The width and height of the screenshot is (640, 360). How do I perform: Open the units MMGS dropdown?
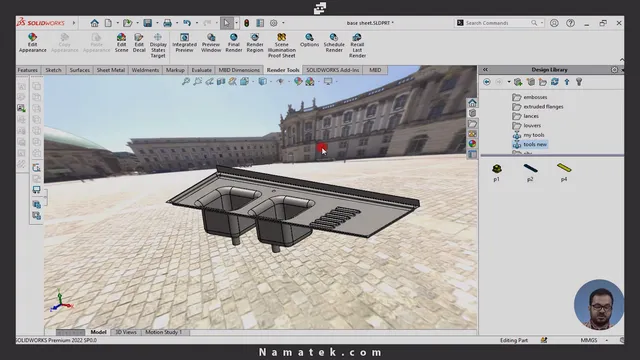607,340
